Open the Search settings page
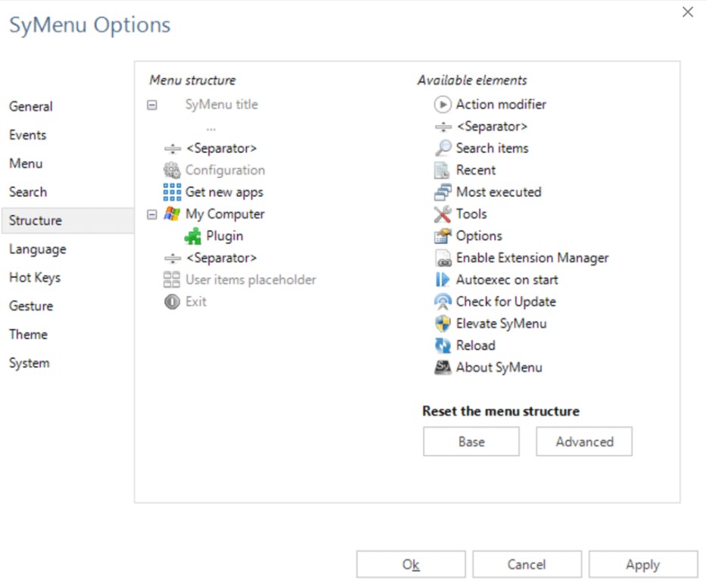 (x=28, y=192)
